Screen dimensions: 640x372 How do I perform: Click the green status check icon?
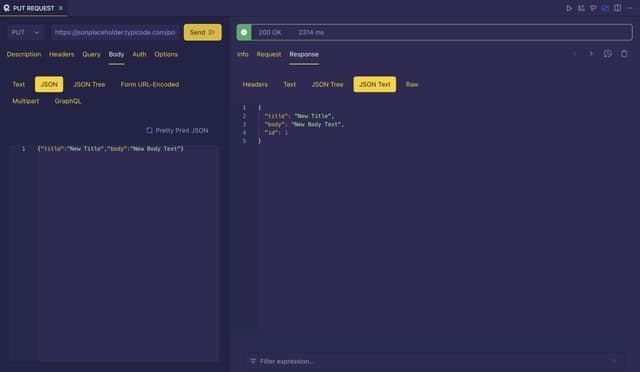244,32
